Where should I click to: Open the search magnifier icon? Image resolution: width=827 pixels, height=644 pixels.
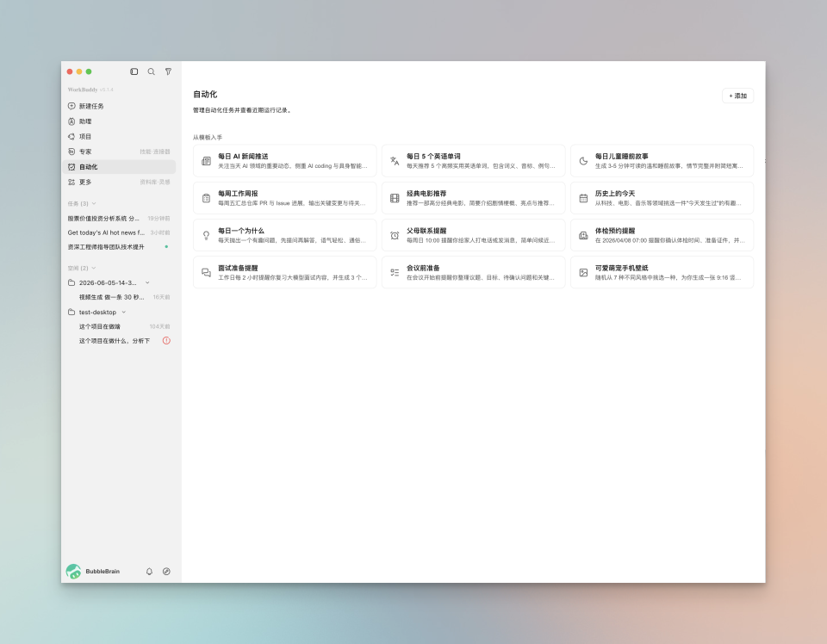152,71
